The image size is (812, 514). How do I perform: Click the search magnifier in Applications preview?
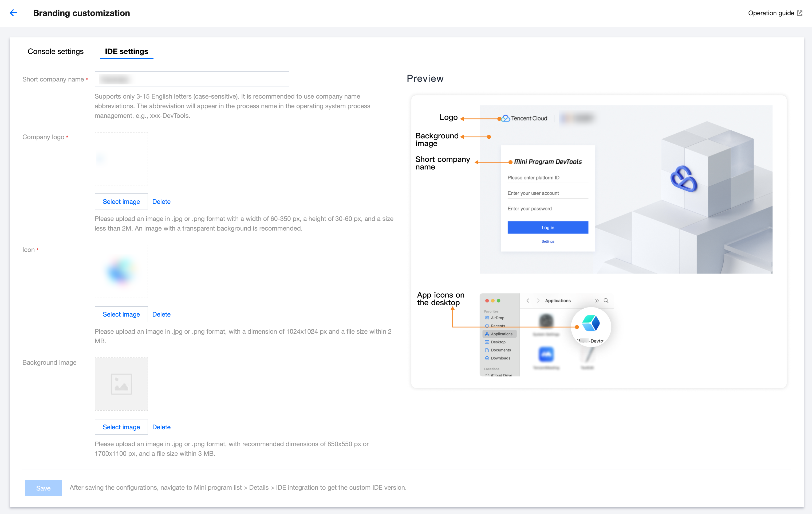[606, 300]
